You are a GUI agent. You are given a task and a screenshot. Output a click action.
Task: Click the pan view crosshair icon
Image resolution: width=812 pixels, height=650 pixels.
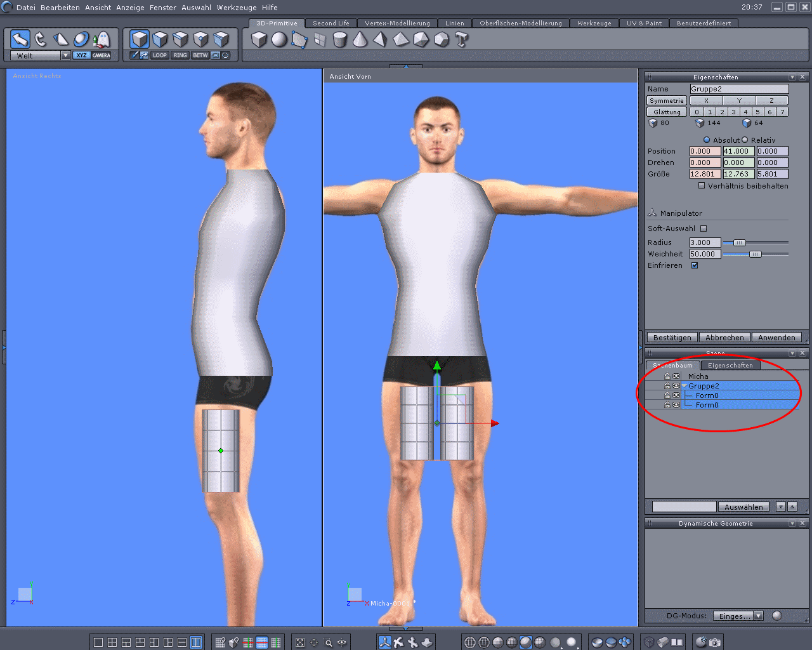[314, 642]
